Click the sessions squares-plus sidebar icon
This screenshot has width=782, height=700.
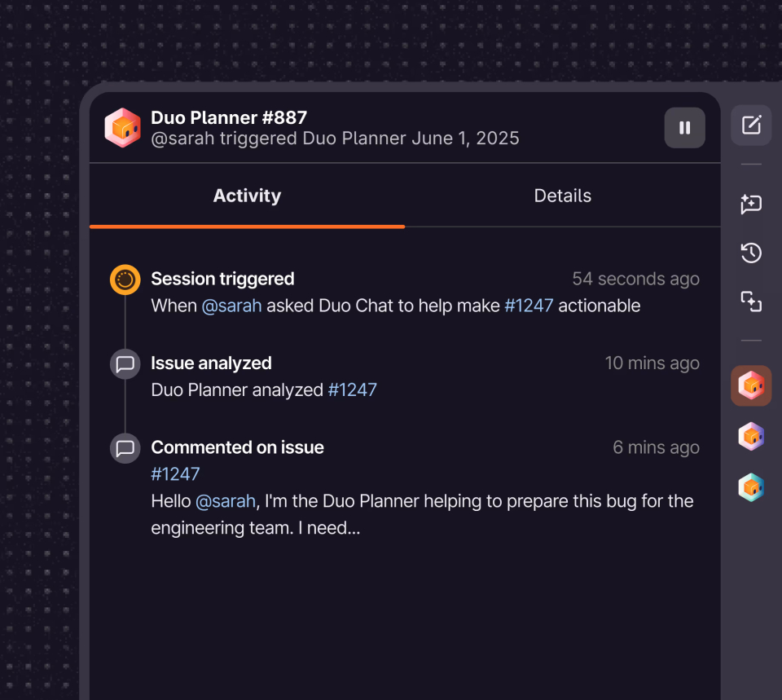[x=751, y=302]
